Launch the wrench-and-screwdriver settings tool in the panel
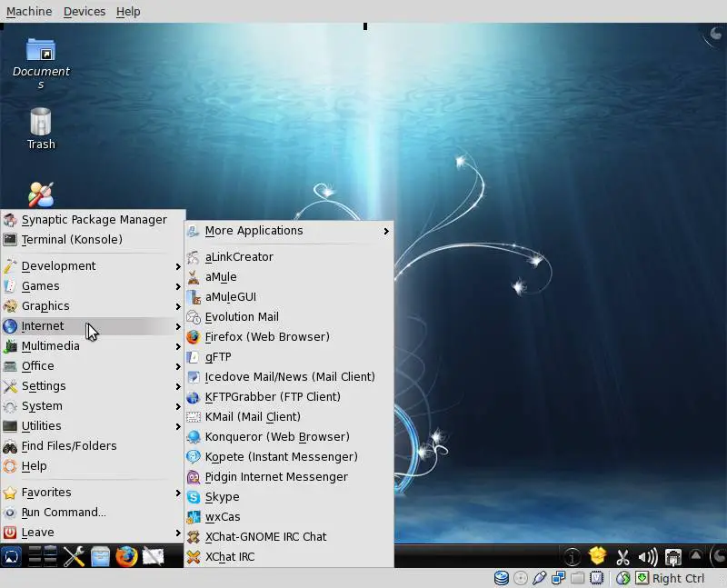 74,556
